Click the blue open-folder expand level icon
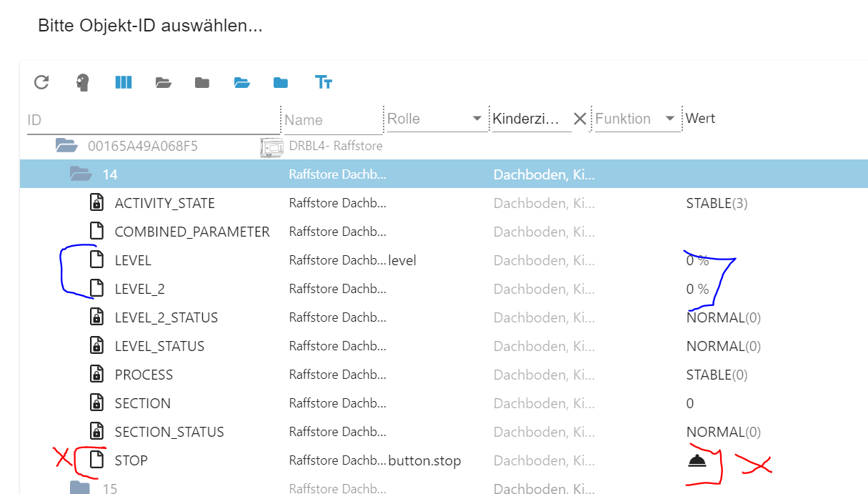The width and height of the screenshot is (868, 494). pos(242,82)
